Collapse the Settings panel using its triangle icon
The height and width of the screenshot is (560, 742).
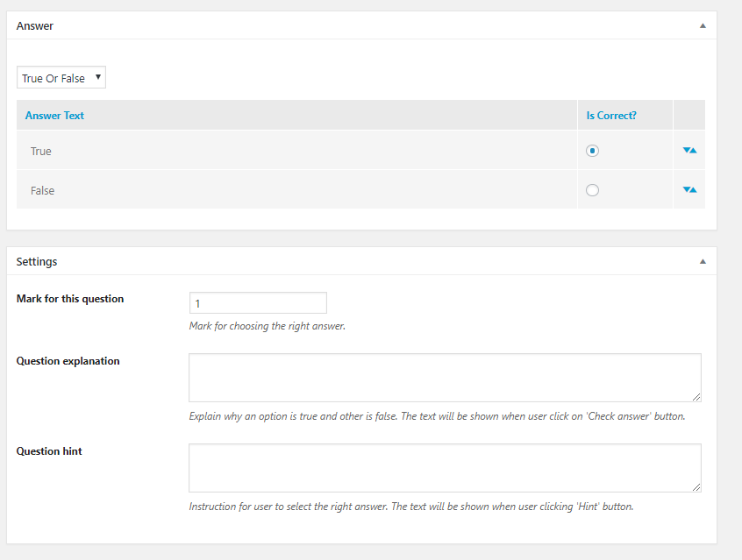(x=703, y=261)
